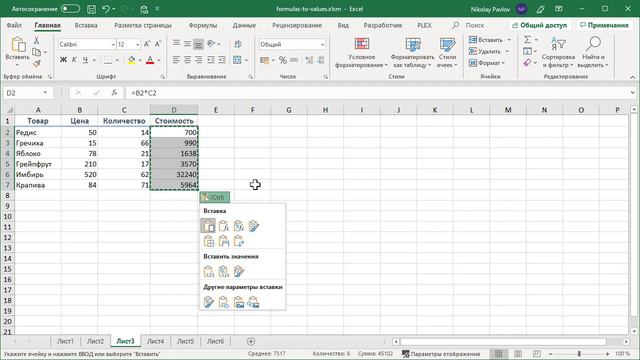Choose paste Formulas and number formatting

[x=239, y=226]
